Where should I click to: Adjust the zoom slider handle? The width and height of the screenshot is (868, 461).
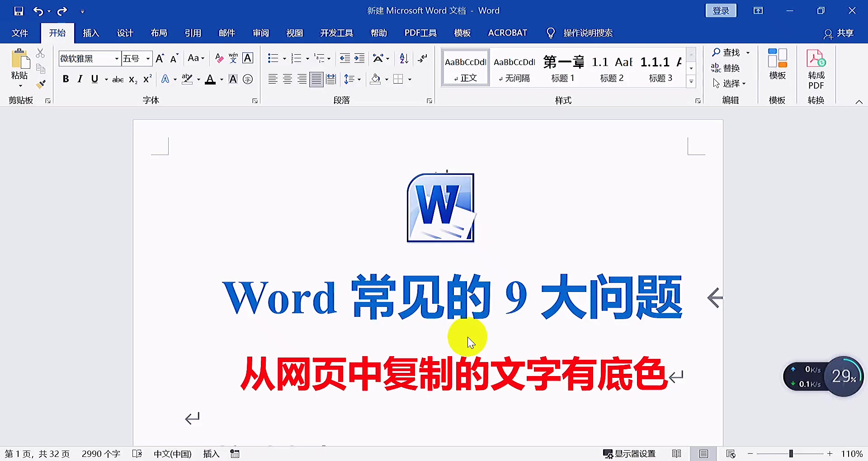(791, 454)
